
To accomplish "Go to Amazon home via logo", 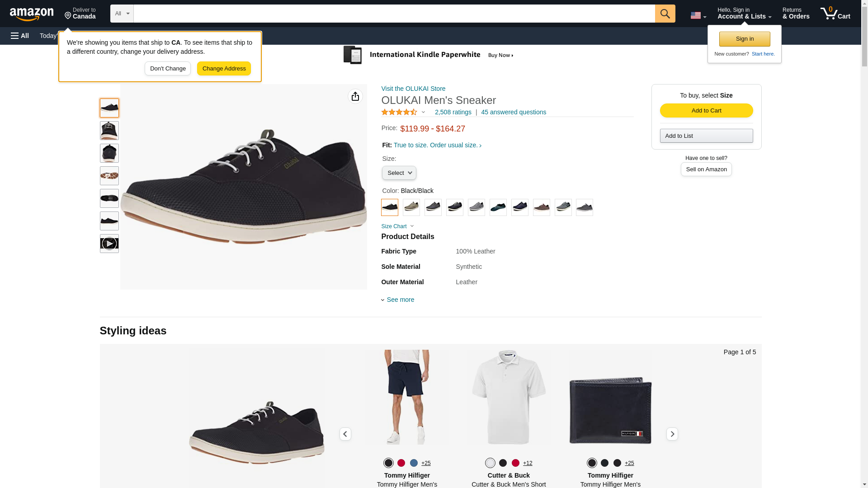I will (32, 14).
